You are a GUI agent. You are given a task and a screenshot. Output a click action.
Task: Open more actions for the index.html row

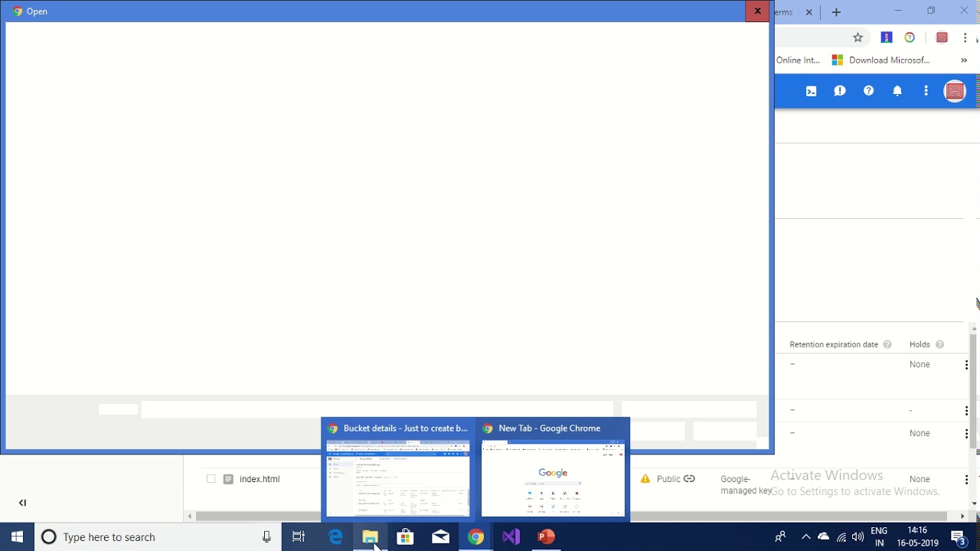(966, 479)
